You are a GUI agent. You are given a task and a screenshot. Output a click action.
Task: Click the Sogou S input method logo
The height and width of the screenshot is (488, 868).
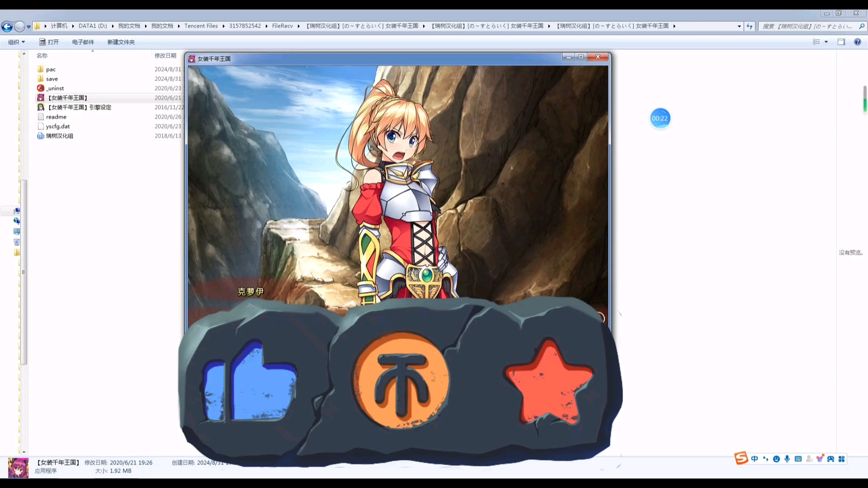pyautogui.click(x=741, y=458)
